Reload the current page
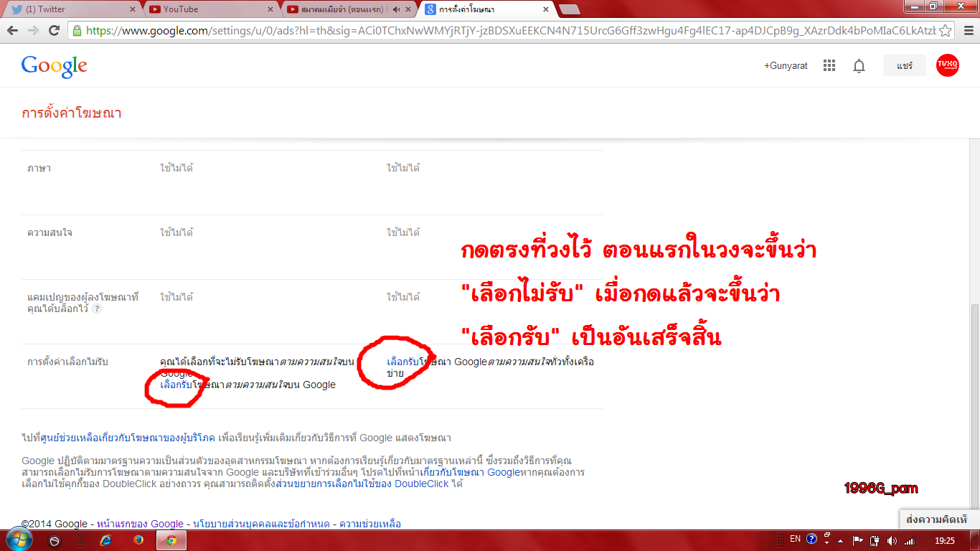Screen dimensions: 980x551 [x=54, y=30]
